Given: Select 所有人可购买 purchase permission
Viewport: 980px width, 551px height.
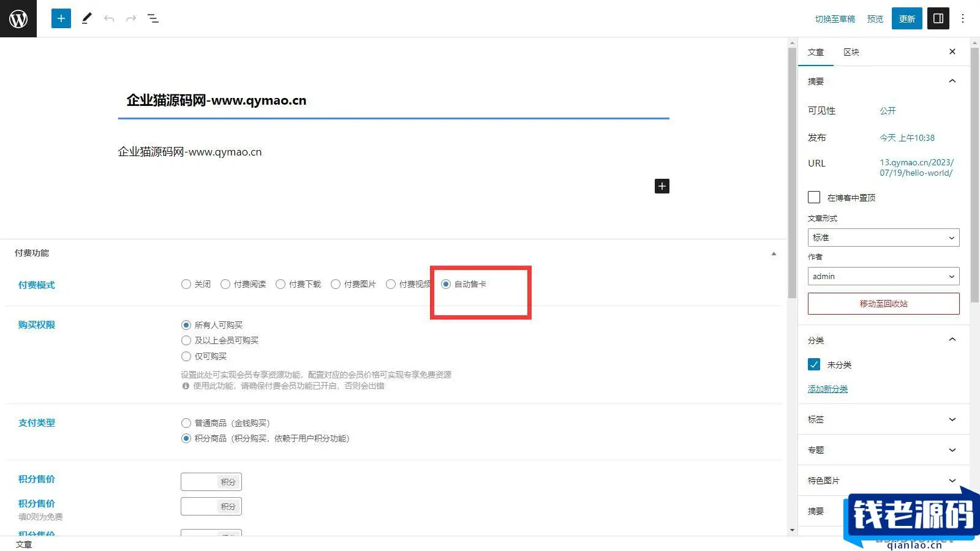Looking at the screenshot, I should coord(186,325).
